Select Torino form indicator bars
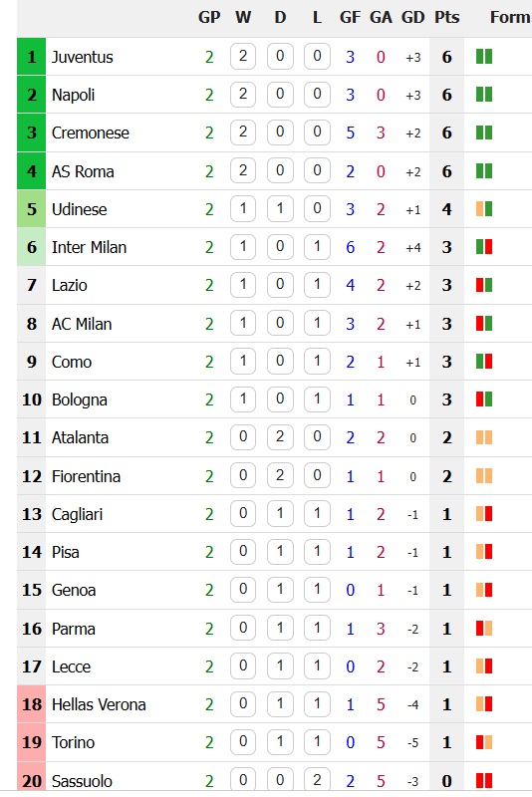This screenshot has height=797, width=532. tap(484, 742)
